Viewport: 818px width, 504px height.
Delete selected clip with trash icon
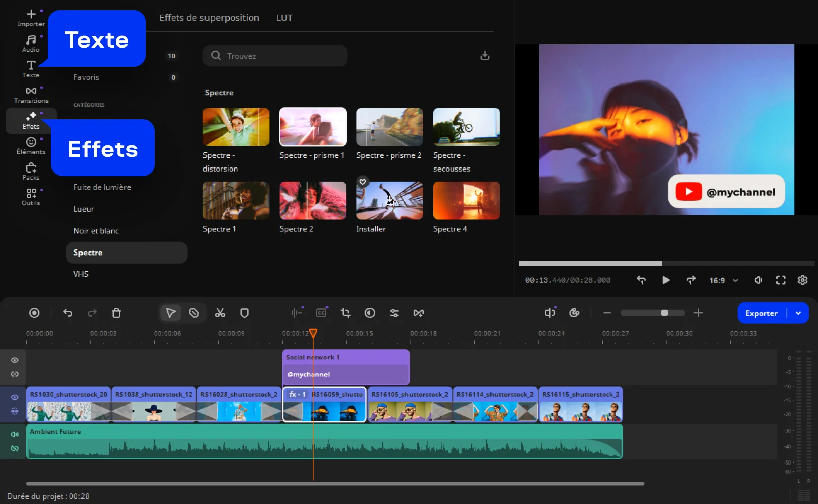click(116, 313)
